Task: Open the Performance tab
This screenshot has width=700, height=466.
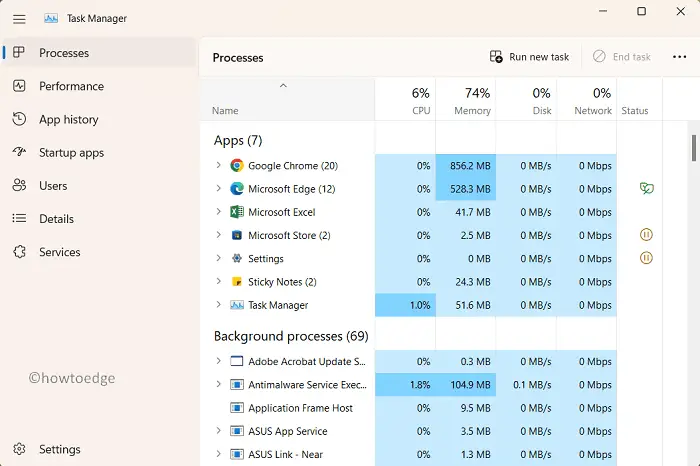Action: [99, 86]
